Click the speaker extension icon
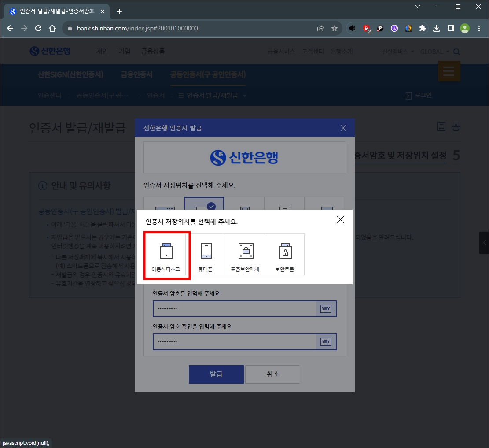489x448 pixels. point(352,28)
